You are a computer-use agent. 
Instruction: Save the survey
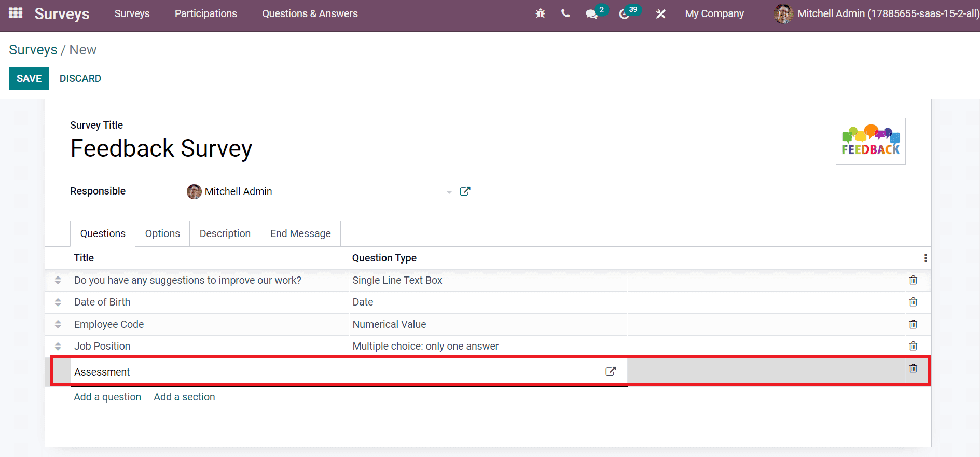pyautogui.click(x=29, y=78)
